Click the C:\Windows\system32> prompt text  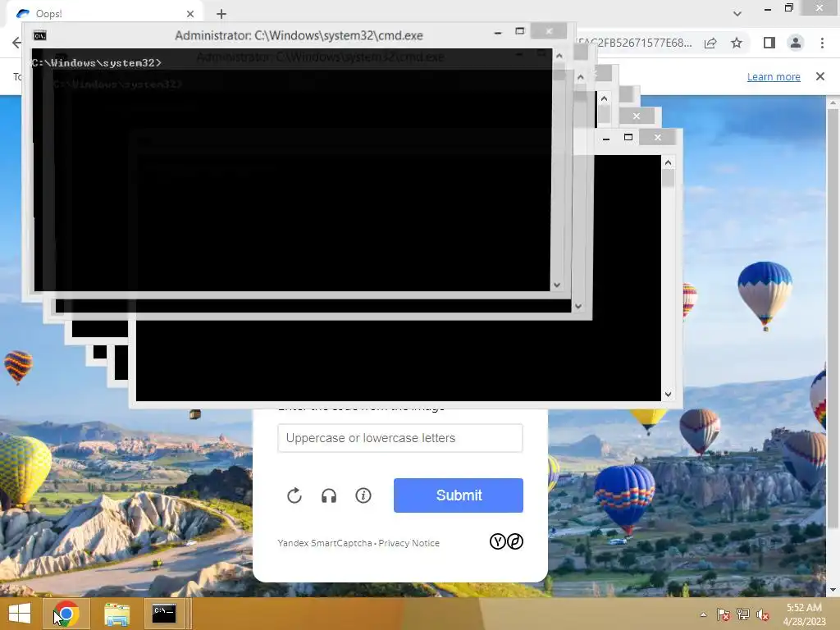click(x=97, y=62)
